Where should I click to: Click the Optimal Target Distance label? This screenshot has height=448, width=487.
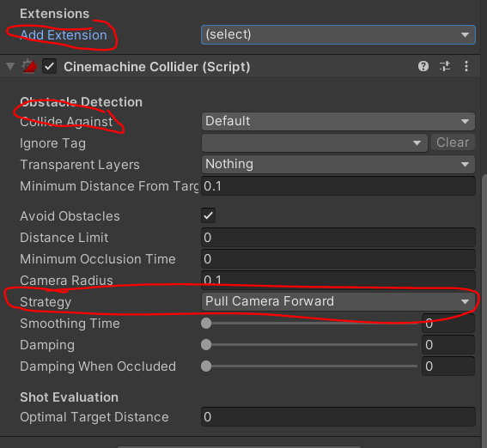94,417
